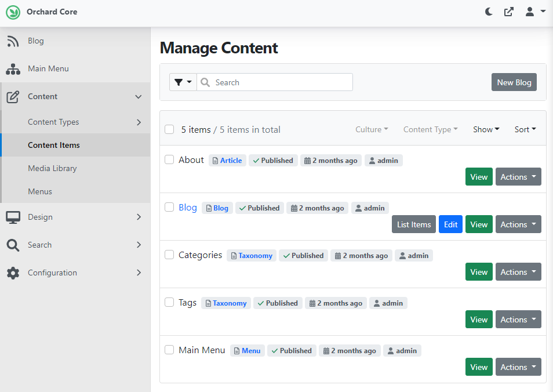Click View button for About
The width and height of the screenshot is (553, 392).
479,177
